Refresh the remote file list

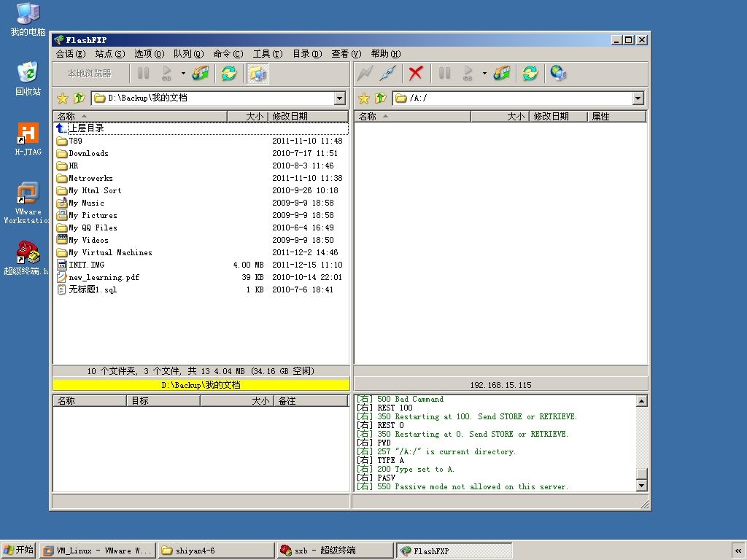click(x=530, y=74)
